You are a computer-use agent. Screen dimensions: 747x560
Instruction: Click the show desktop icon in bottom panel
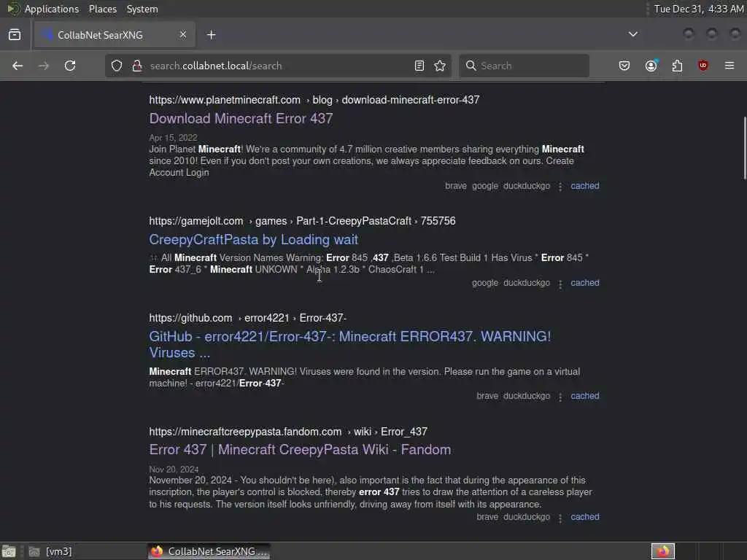coord(9,551)
